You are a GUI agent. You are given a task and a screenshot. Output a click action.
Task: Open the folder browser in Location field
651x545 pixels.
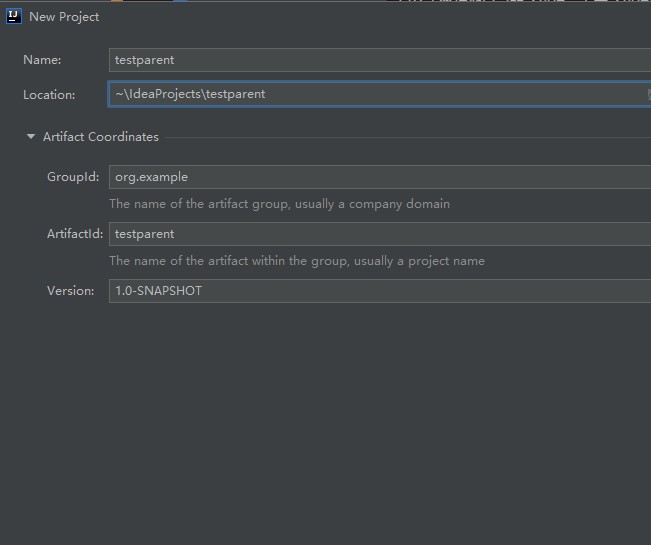(x=648, y=94)
